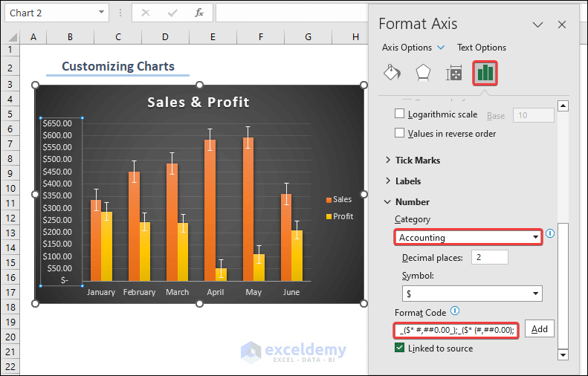
Task: Tick the Values in reverse order checkbox
Action: click(399, 133)
